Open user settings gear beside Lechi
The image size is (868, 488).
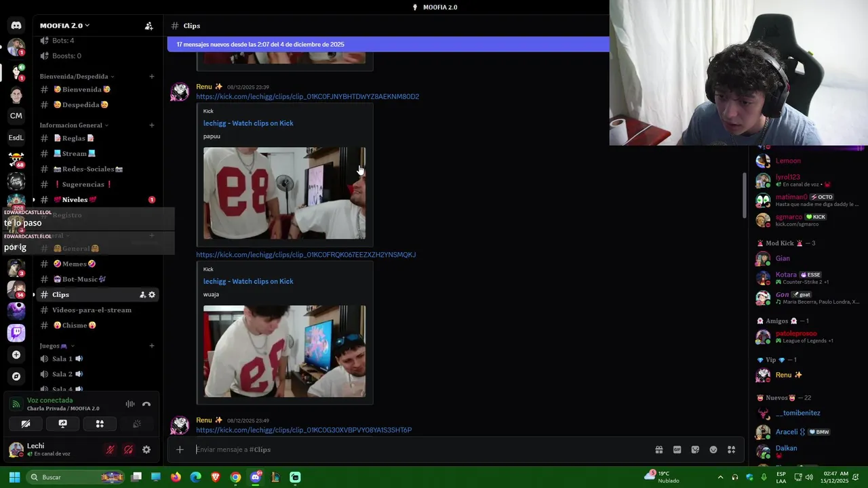[x=146, y=449]
